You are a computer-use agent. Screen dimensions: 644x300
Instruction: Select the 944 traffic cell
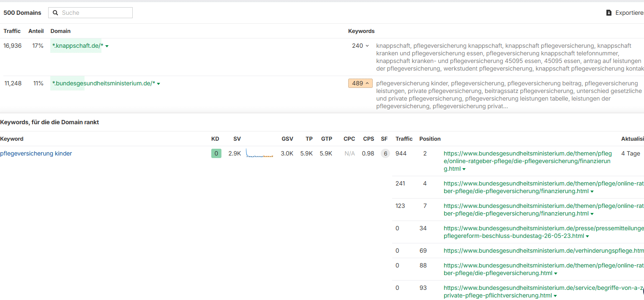click(x=401, y=153)
